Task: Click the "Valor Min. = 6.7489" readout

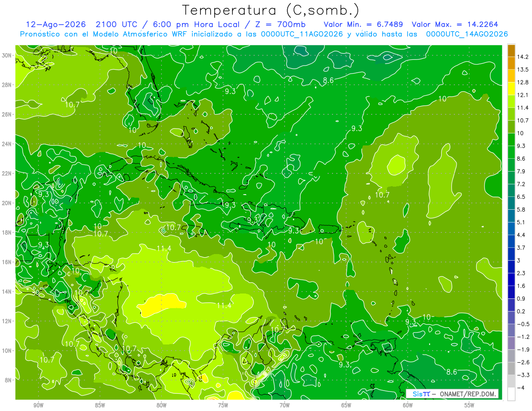Action: pyautogui.click(x=363, y=24)
